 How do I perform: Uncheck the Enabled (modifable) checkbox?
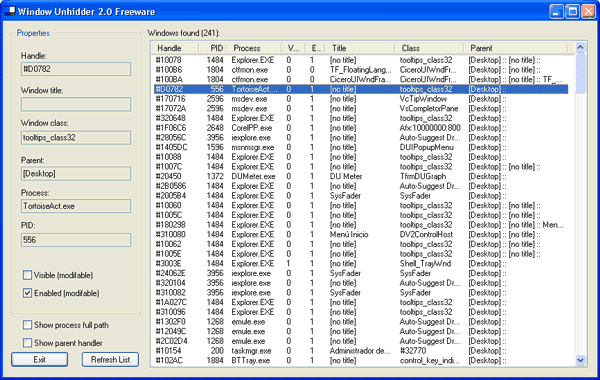27,293
